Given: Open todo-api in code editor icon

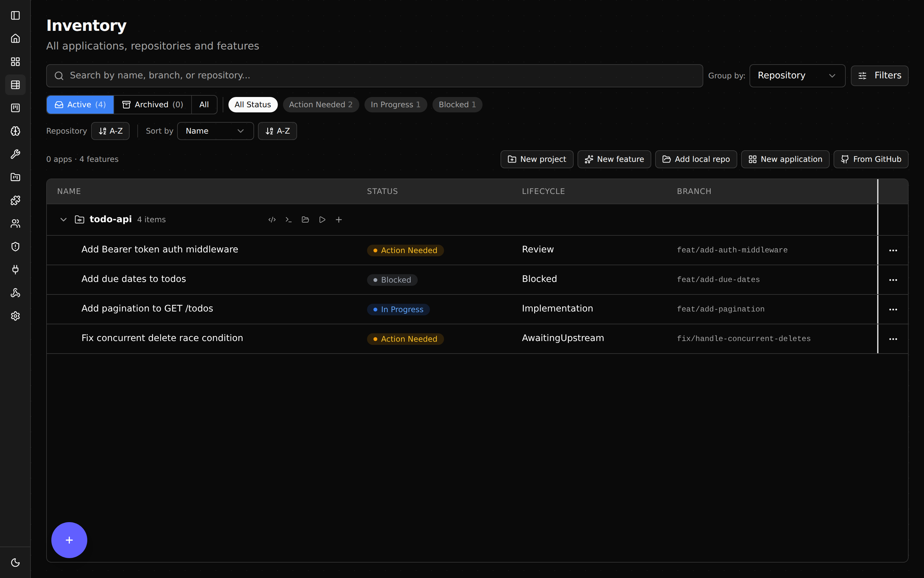Looking at the screenshot, I should point(272,220).
